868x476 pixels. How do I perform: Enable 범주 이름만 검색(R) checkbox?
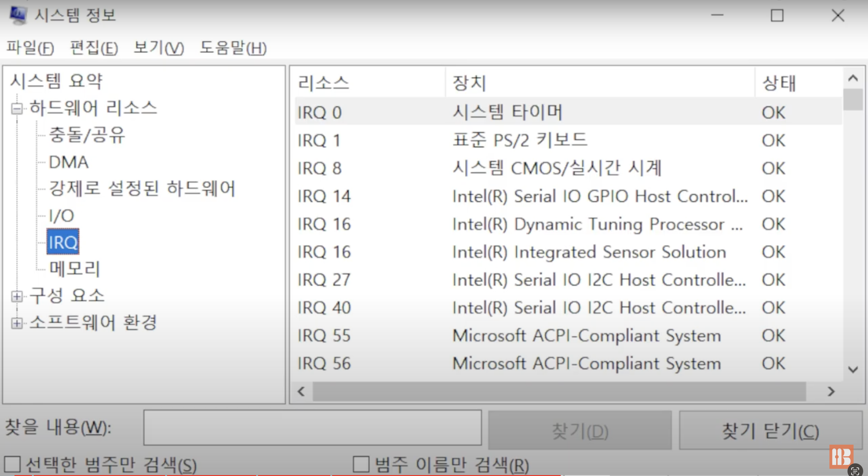tap(361, 464)
